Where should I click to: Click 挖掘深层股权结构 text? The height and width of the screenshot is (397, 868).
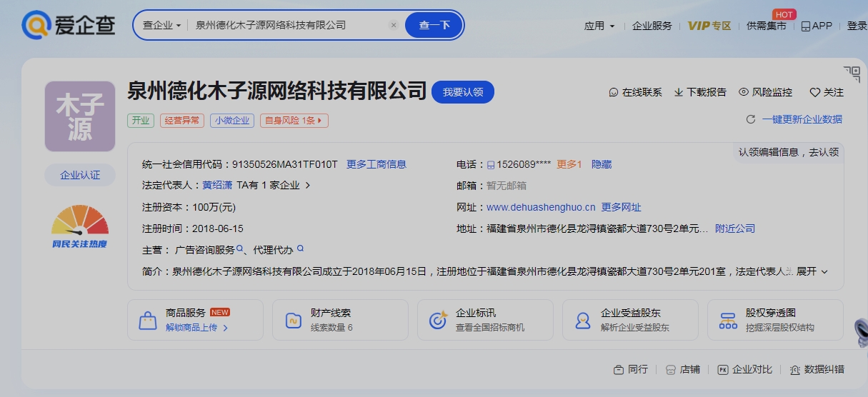click(780, 328)
